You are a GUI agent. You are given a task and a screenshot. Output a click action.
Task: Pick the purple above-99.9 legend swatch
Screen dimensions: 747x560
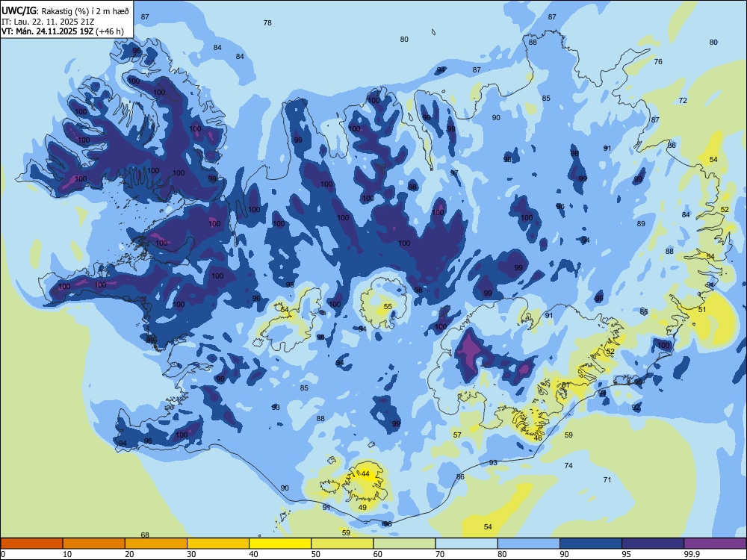click(715, 544)
